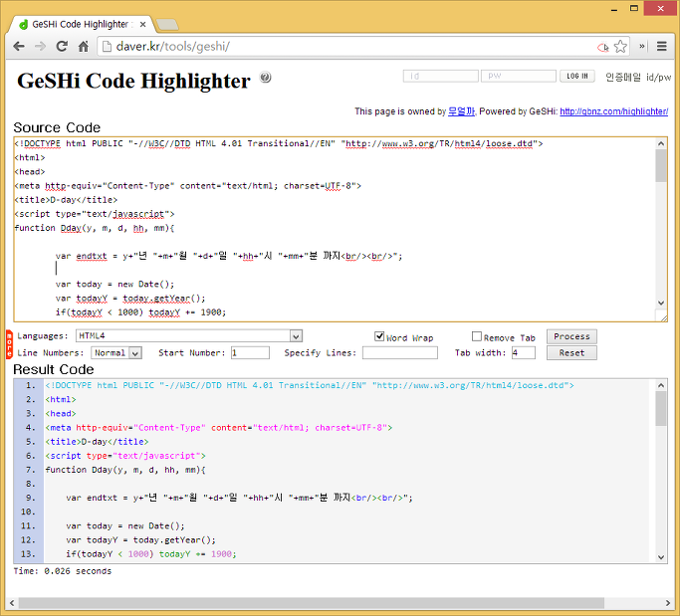Click the LOG IN button
This screenshot has width=680, height=616.
coord(577,77)
